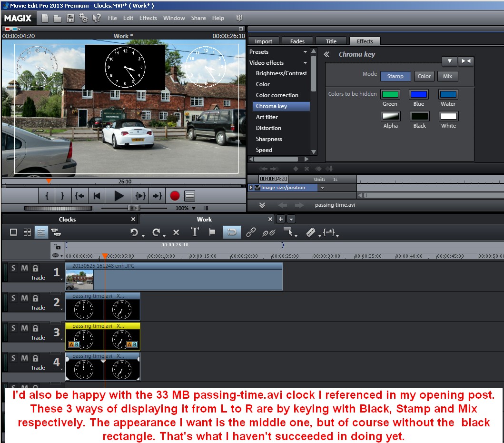Viewport: 504px width, 443px height.
Task: Toggle object grid snapping icon
Action: [232, 232]
